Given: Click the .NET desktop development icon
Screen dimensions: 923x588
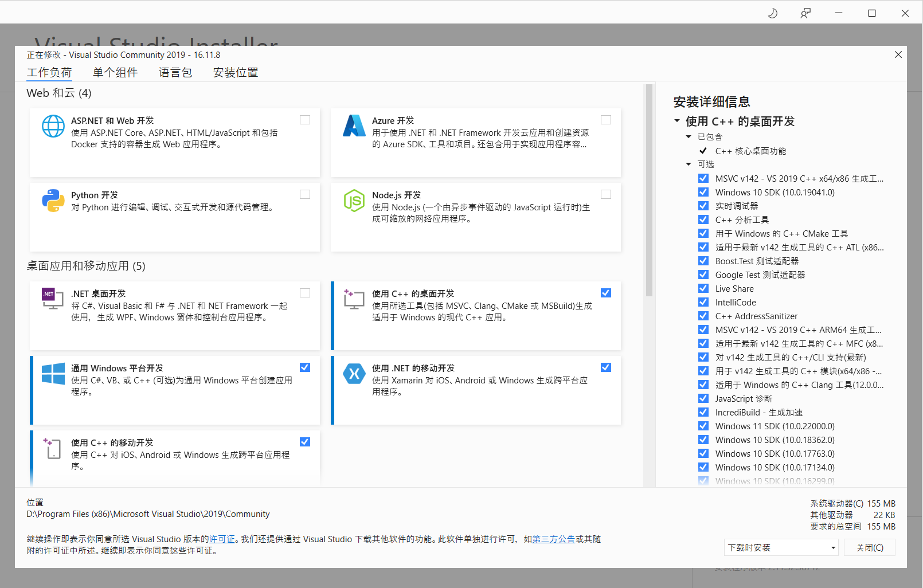Looking at the screenshot, I should [53, 299].
